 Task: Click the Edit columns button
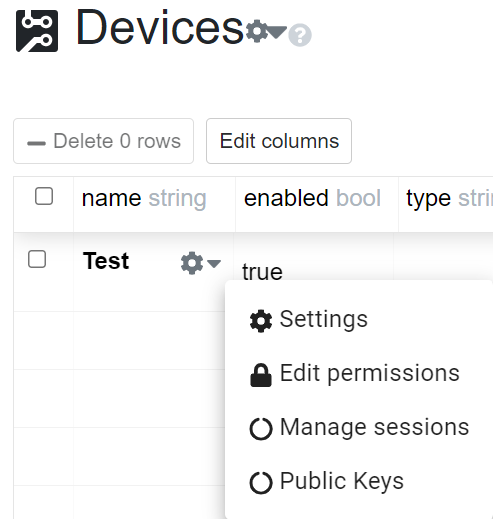279,141
